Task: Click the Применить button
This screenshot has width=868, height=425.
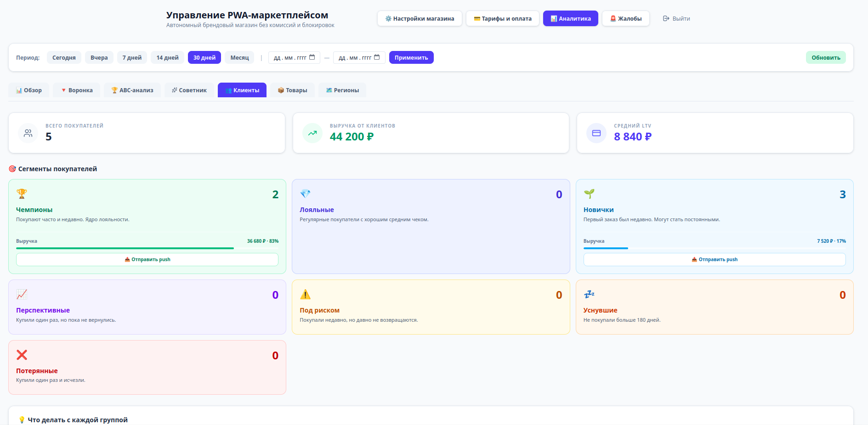Action: coord(411,57)
